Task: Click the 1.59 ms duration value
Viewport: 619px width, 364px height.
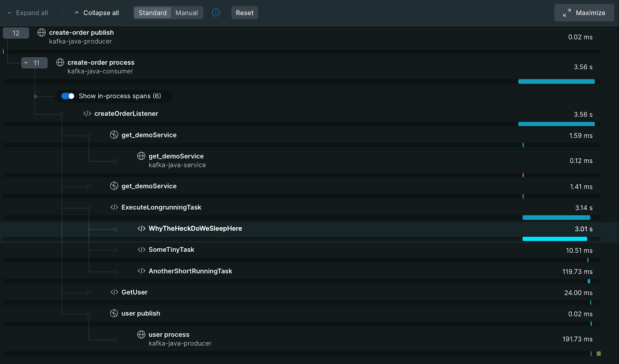Action: (x=581, y=135)
